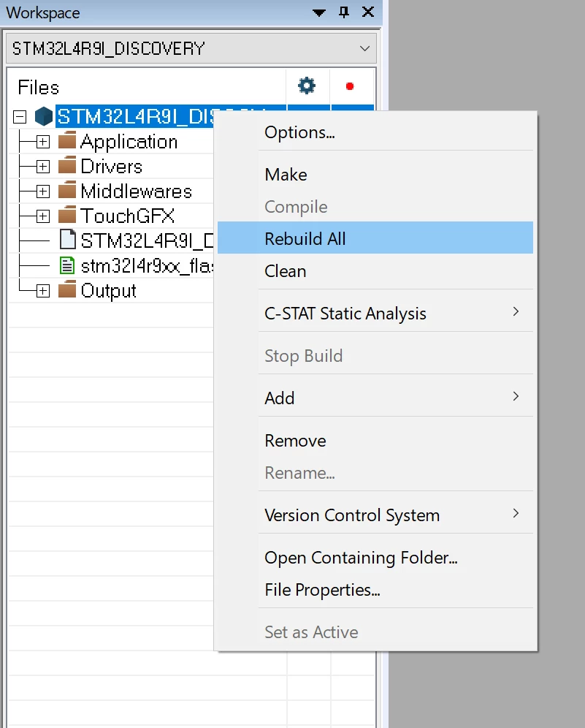The width and height of the screenshot is (585, 728).
Task: Select the Output tree label
Action: pos(109,291)
